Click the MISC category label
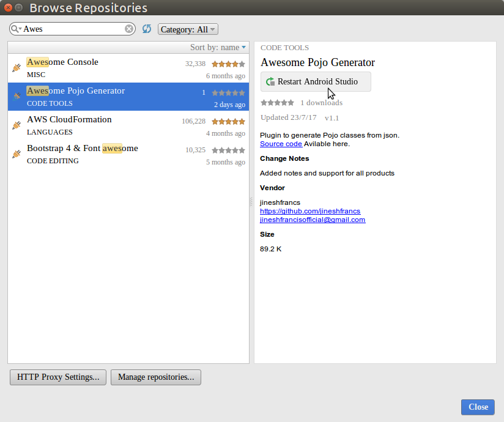The width and height of the screenshot is (504, 422). point(36,75)
